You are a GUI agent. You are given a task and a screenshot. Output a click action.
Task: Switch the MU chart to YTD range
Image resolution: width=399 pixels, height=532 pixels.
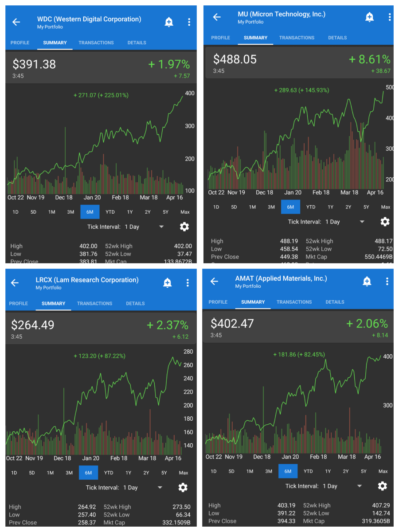point(311,207)
